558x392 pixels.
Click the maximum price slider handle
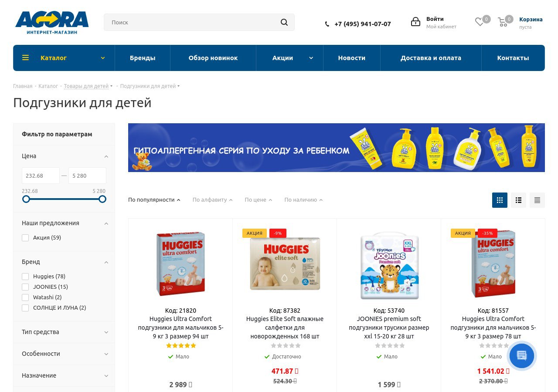click(102, 199)
